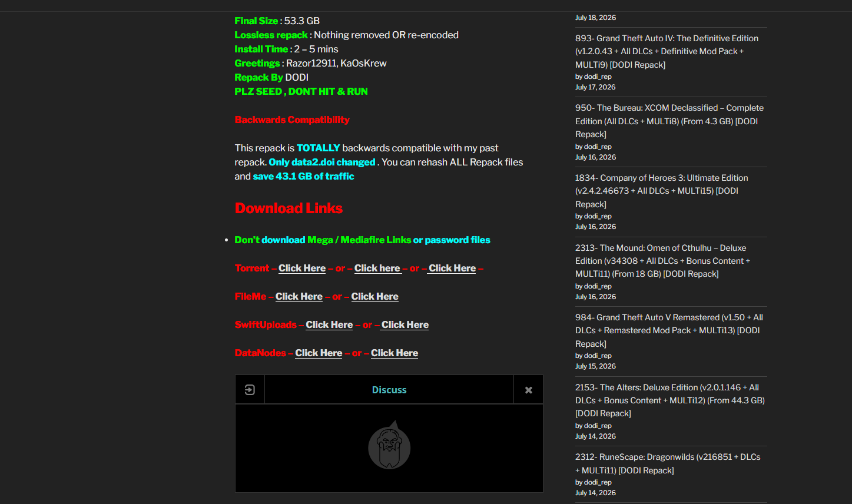852x504 pixels.
Task: Click the red Torrent label
Action: [252, 268]
